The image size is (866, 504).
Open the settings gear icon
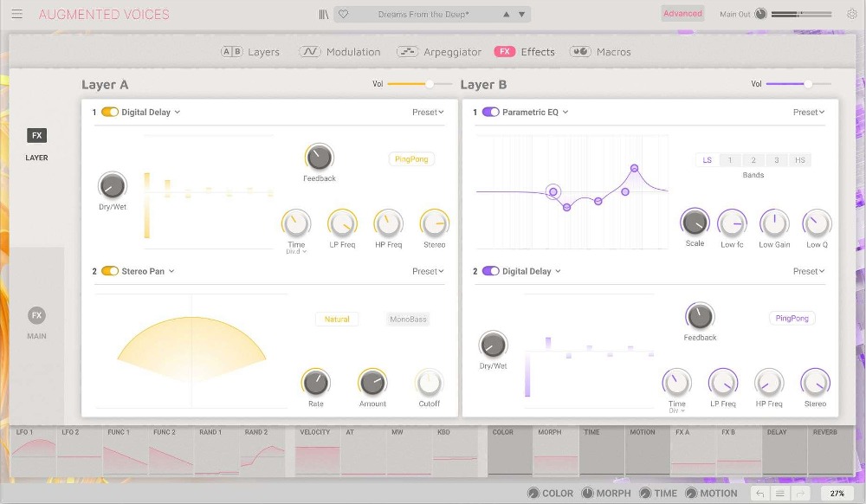point(853,13)
